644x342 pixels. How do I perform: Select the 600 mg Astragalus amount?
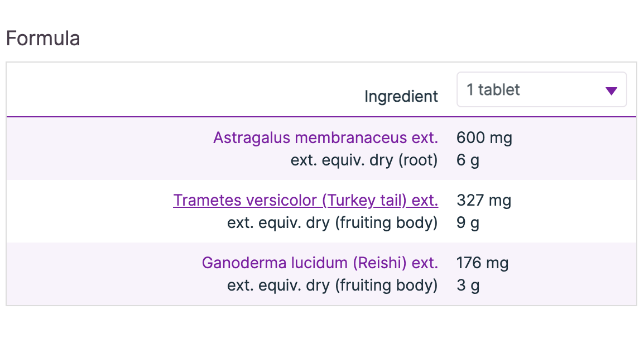point(484,137)
